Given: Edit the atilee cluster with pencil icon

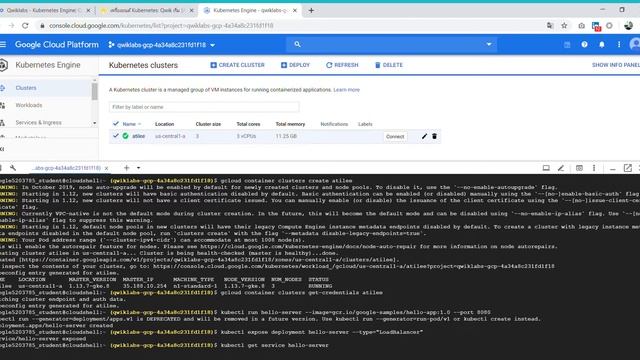Looking at the screenshot, I should pyautogui.click(x=424, y=136).
